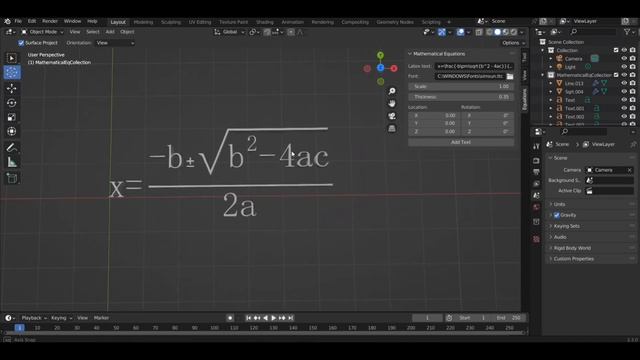Toggle the Gravity checkbox
This screenshot has height=360, width=640.
click(557, 215)
